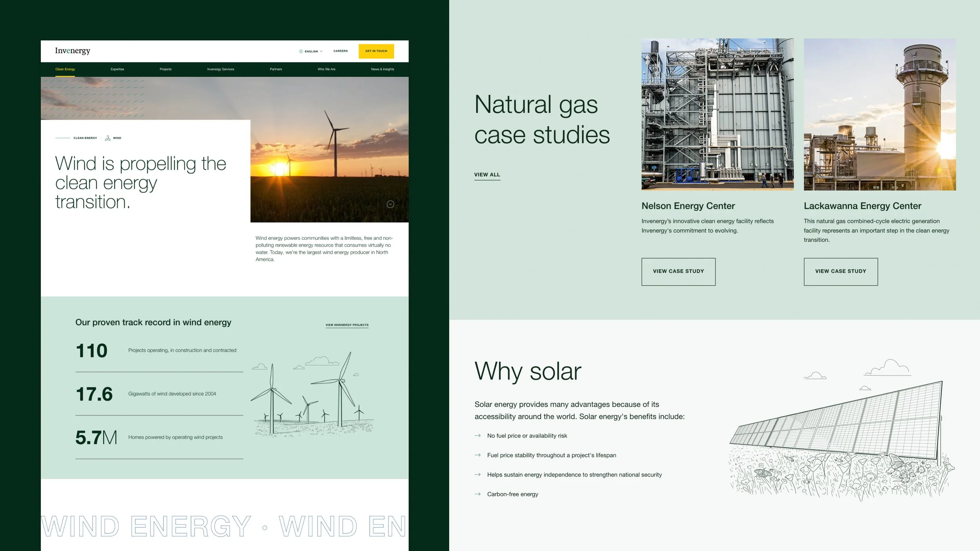Open the Expertise menu item

[117, 69]
